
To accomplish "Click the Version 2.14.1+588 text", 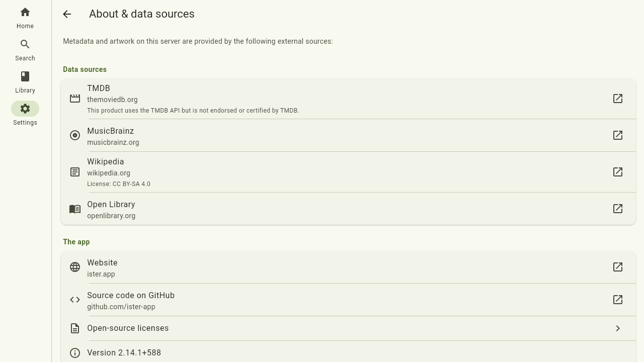I will [x=124, y=353].
